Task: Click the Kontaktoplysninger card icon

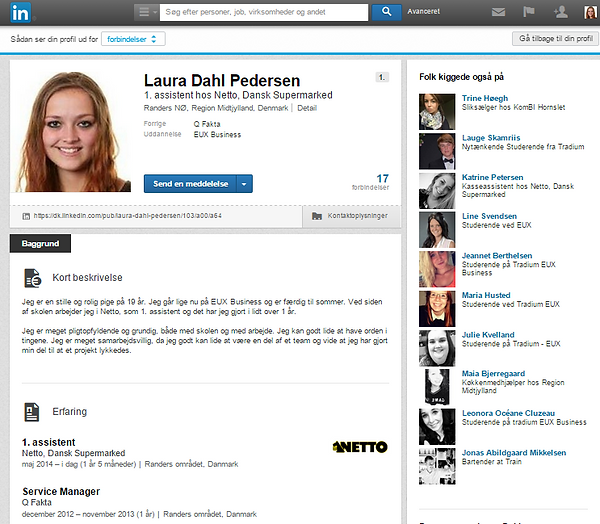Action: point(316,216)
